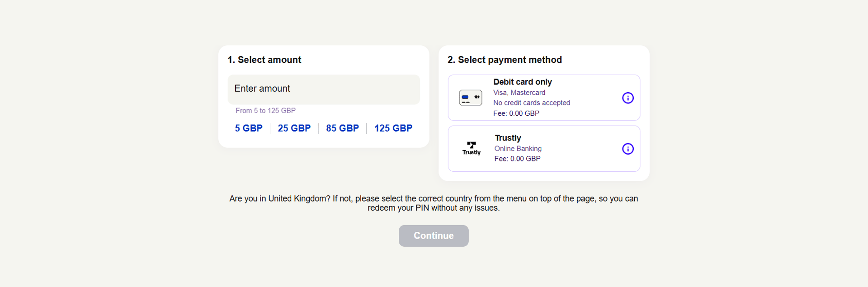
Task: Show info for Trustly payment
Action: (x=627, y=149)
